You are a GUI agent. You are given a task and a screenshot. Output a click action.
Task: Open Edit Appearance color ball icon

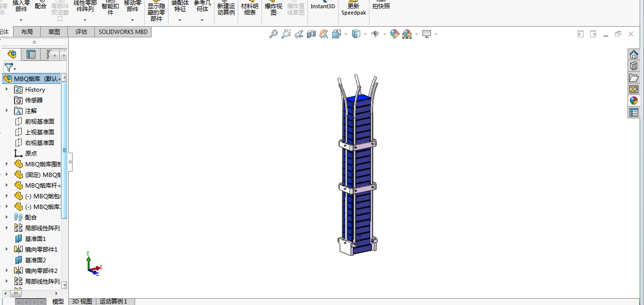point(395,34)
